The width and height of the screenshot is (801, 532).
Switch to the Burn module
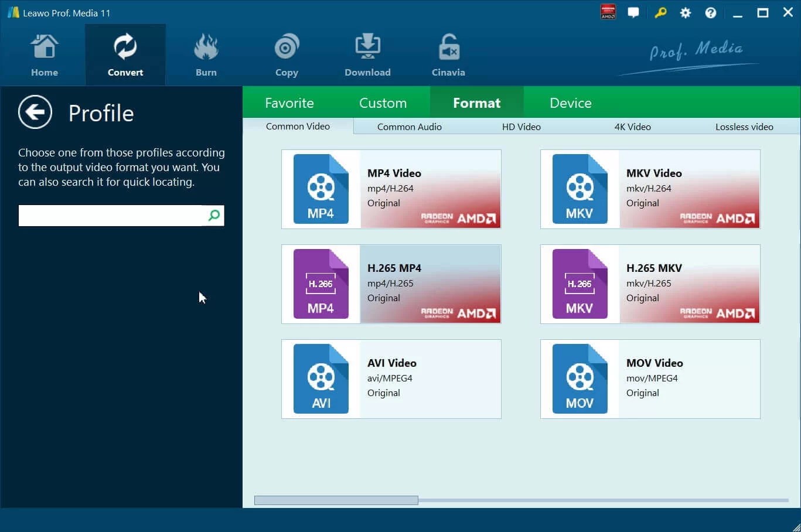pyautogui.click(x=206, y=54)
